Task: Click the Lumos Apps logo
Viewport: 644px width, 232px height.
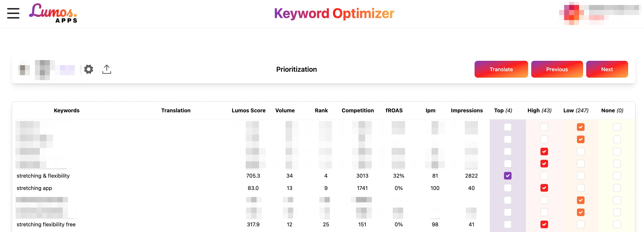Action: pyautogui.click(x=53, y=13)
